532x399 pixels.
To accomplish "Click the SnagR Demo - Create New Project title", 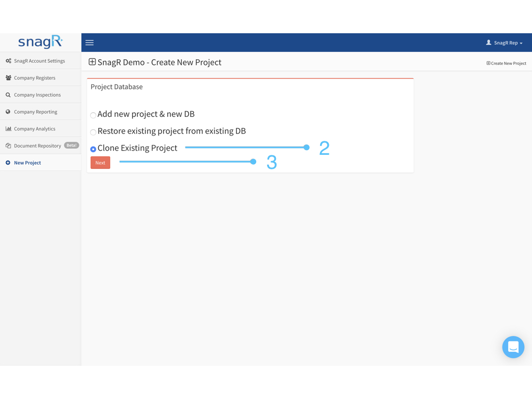I will tap(159, 62).
